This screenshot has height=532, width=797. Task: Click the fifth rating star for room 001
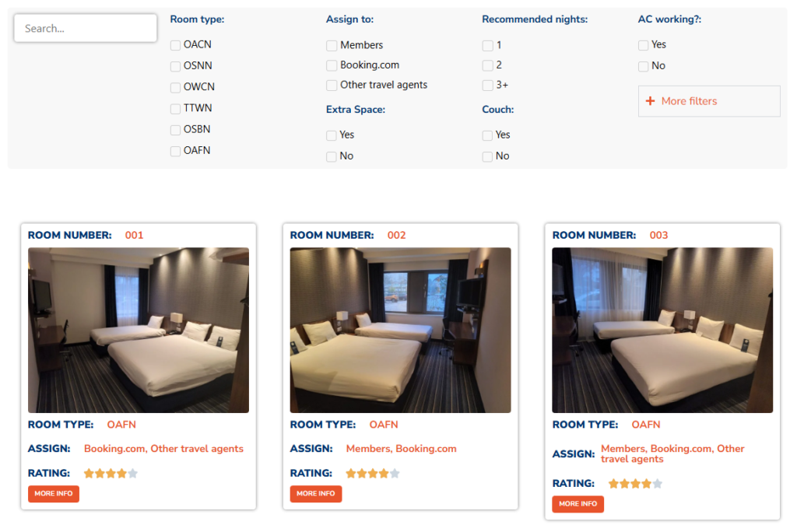(x=132, y=473)
